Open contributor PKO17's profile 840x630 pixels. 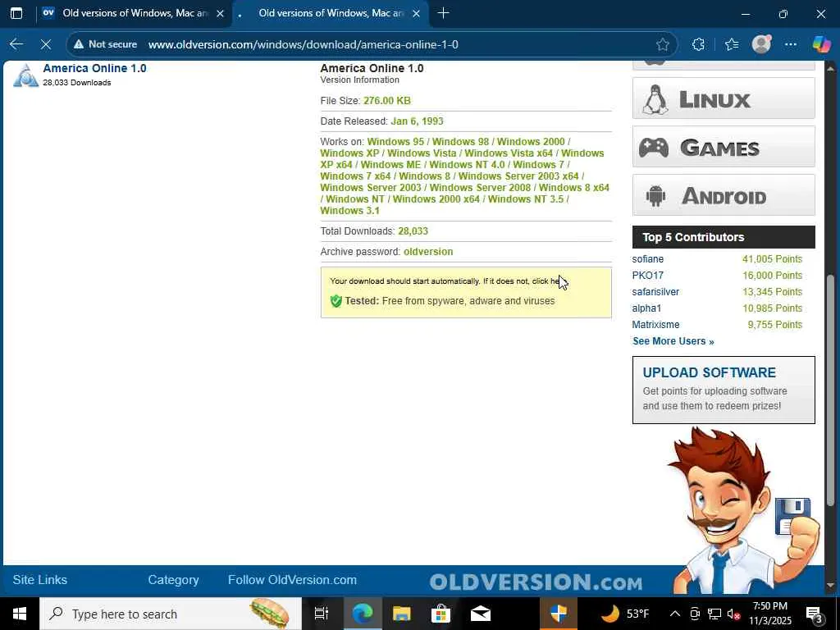tap(648, 276)
